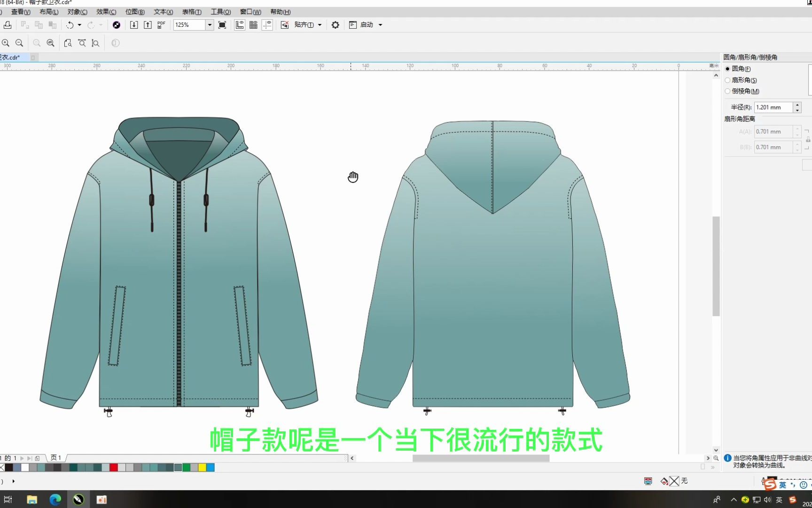Enable the 扇形角(S) option

(727, 80)
